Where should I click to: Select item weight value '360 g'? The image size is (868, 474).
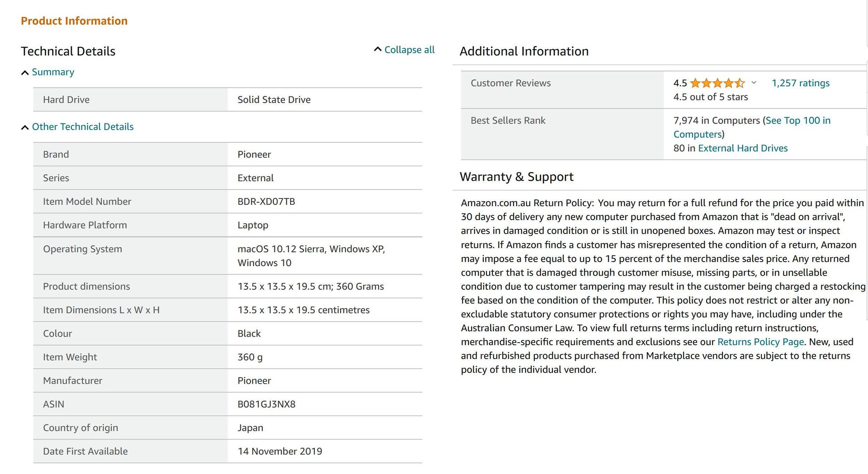pyautogui.click(x=250, y=357)
